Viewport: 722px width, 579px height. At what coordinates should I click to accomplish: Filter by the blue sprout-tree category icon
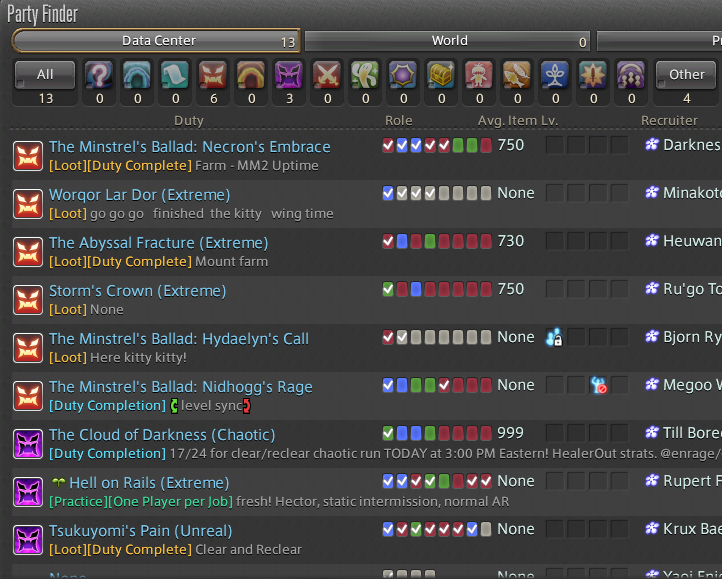pyautogui.click(x=555, y=74)
